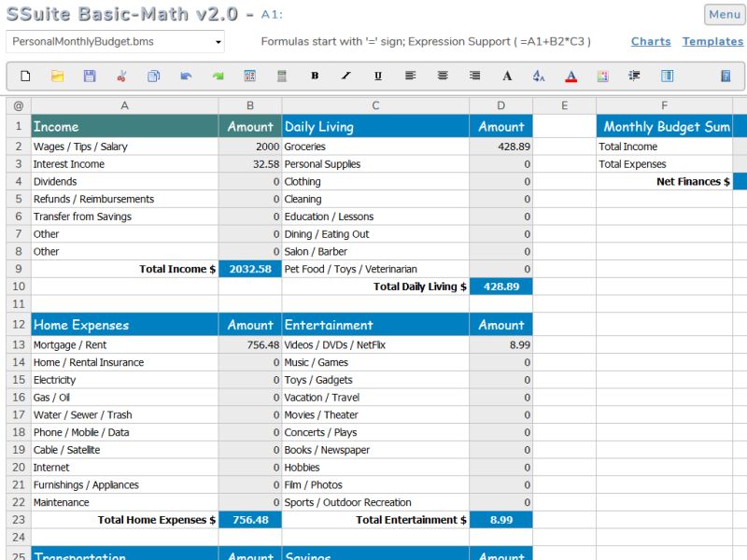Toggle italic formatting
Screen dimensions: 747x560
tap(347, 76)
